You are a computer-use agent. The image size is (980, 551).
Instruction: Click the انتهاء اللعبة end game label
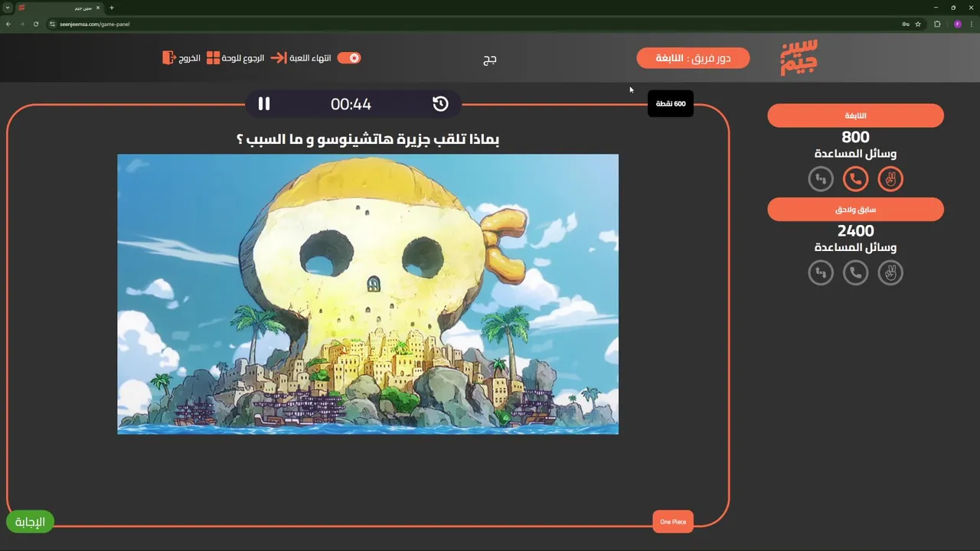(310, 58)
